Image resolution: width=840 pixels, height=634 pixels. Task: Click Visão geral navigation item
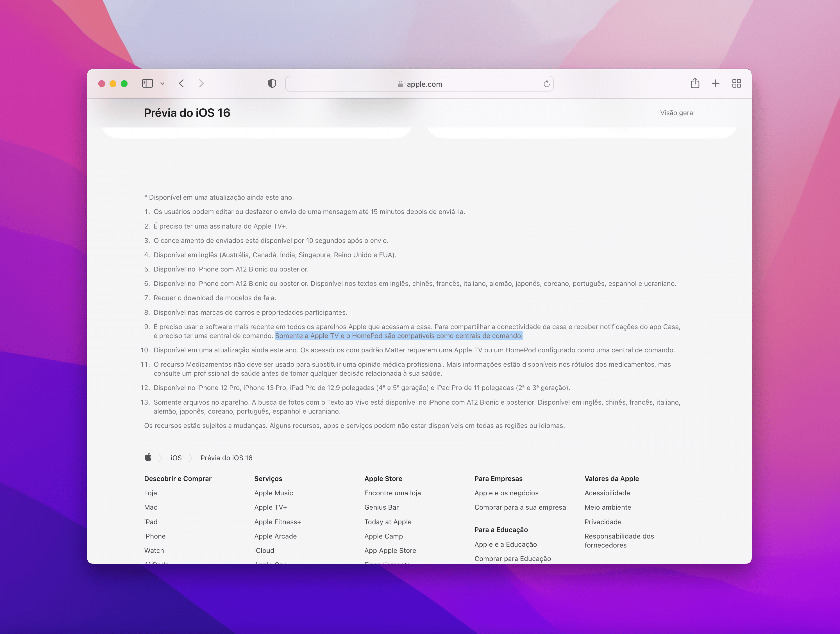coord(676,112)
